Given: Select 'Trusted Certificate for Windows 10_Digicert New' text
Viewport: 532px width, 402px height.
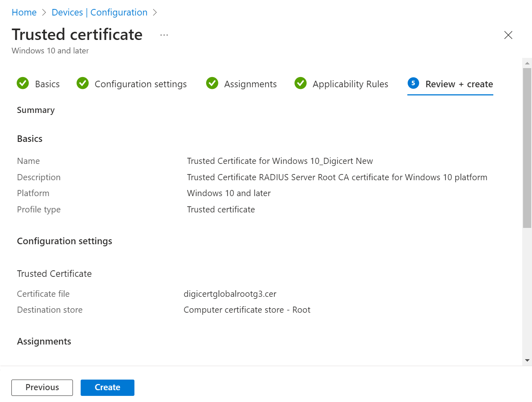Looking at the screenshot, I should click(x=280, y=161).
